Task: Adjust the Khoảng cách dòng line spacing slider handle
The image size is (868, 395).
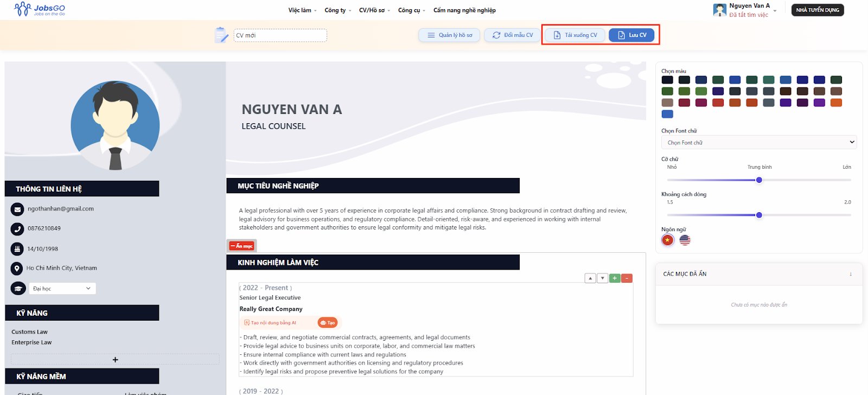Action: coord(759,215)
